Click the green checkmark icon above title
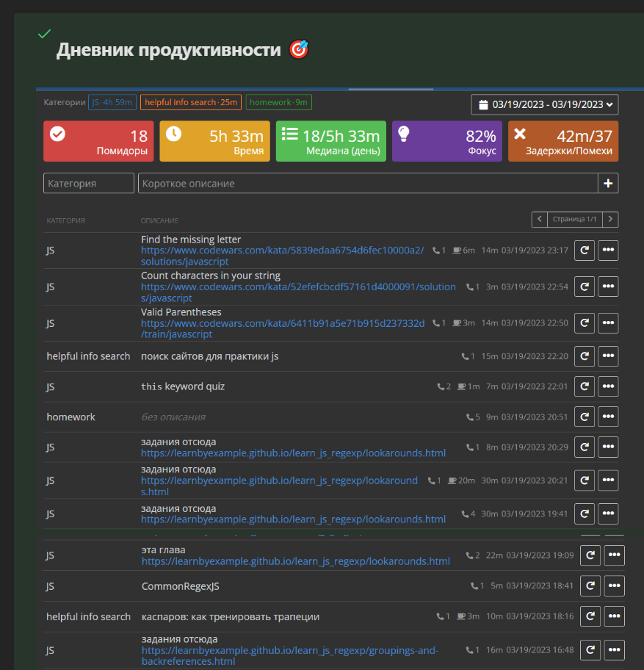Viewport: 644px width, 670px height. coord(45,34)
